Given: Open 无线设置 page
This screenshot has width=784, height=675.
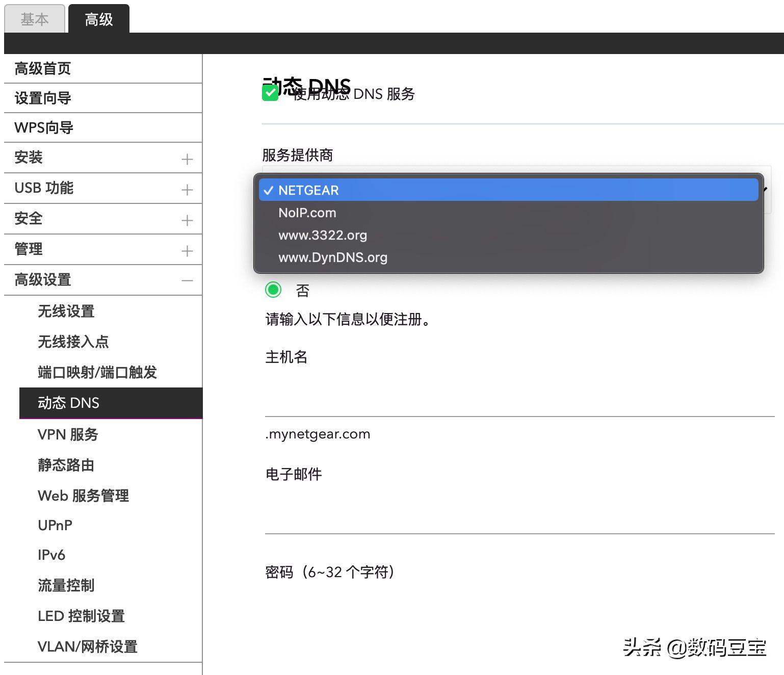Looking at the screenshot, I should tap(66, 311).
